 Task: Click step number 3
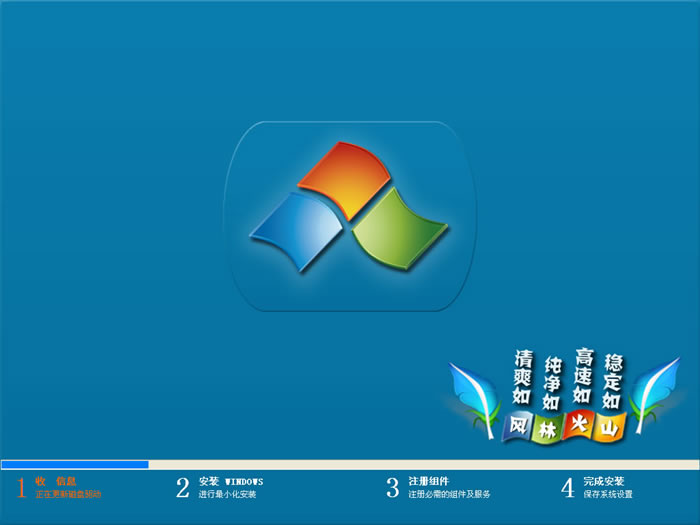coord(392,488)
